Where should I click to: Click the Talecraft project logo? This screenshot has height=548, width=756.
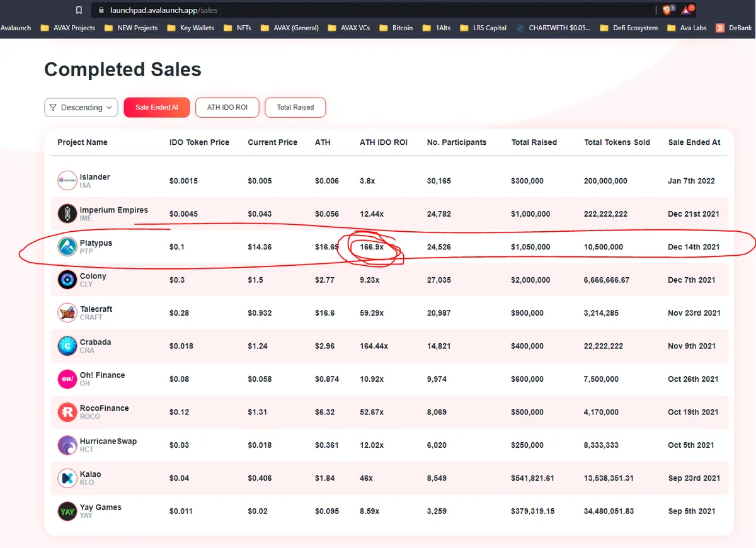(x=67, y=313)
